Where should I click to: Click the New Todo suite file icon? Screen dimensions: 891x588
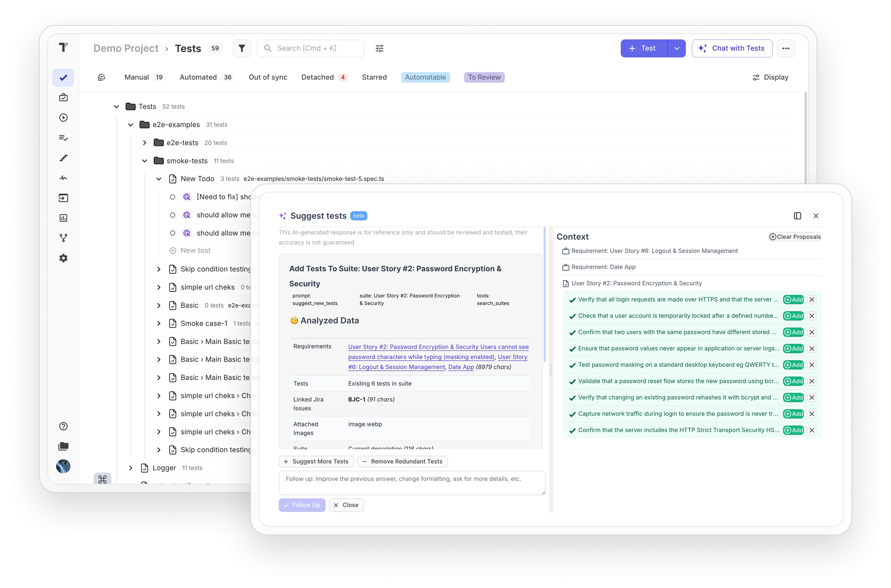point(173,179)
